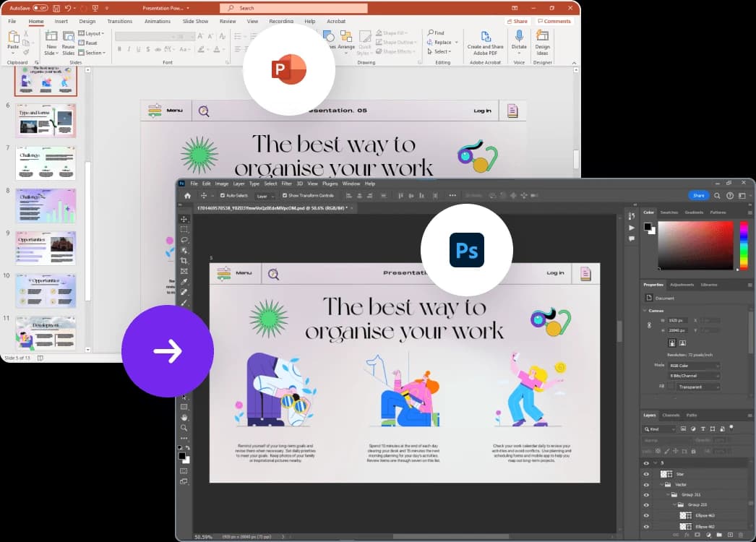This screenshot has width=756, height=542.
Task: Toggle the Show Transform Controls checkbox
Action: pyautogui.click(x=285, y=195)
